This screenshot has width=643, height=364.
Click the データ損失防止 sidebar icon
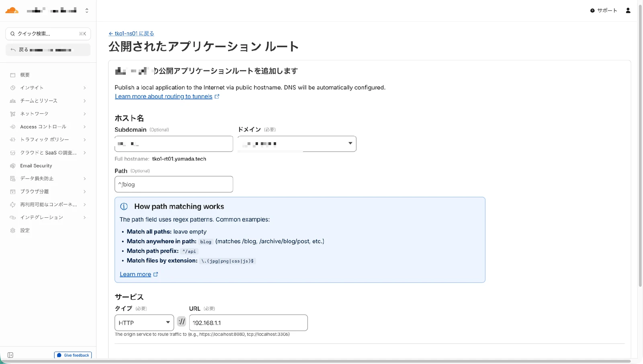pyautogui.click(x=13, y=178)
